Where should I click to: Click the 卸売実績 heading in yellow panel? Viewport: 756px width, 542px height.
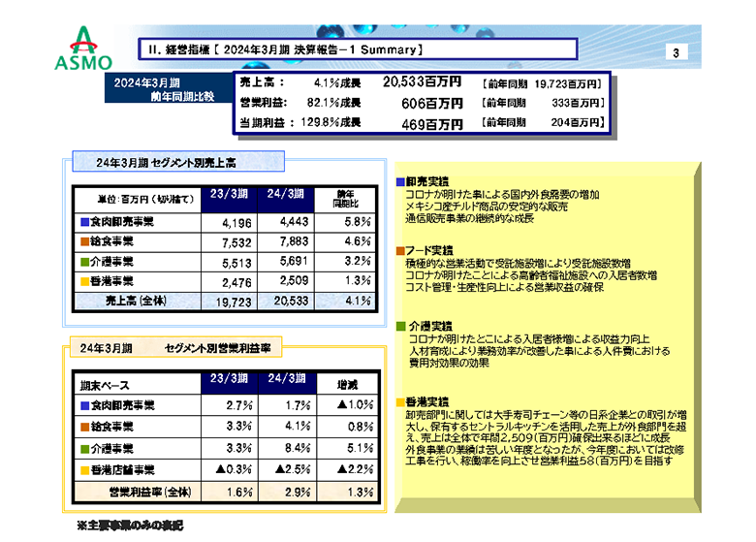pos(427,181)
